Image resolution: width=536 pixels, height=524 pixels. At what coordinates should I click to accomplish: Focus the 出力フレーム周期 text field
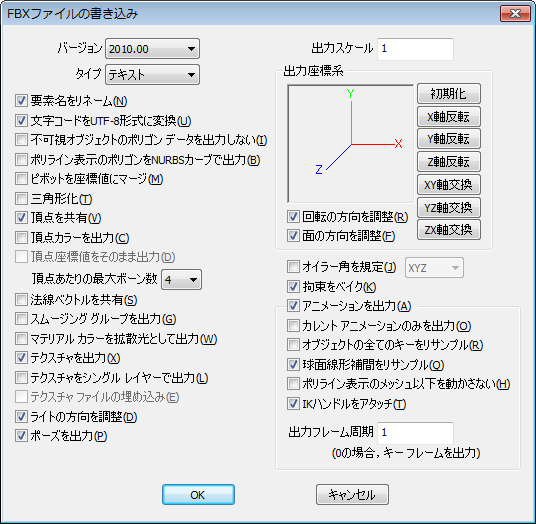[415, 433]
